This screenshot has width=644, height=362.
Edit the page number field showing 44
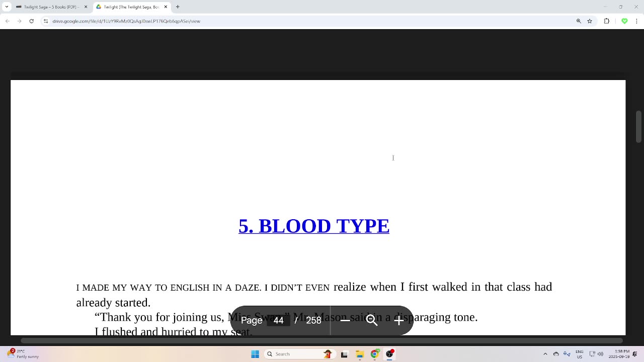point(278,320)
